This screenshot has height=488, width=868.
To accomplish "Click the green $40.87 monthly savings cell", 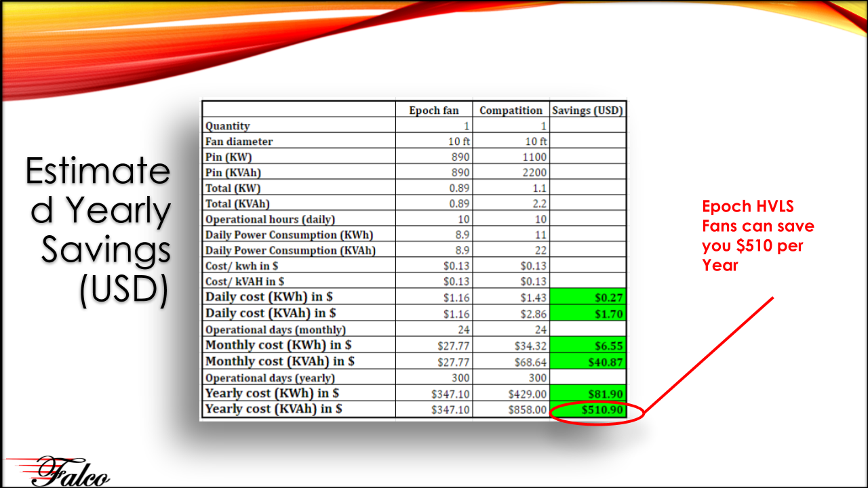I will coord(588,362).
